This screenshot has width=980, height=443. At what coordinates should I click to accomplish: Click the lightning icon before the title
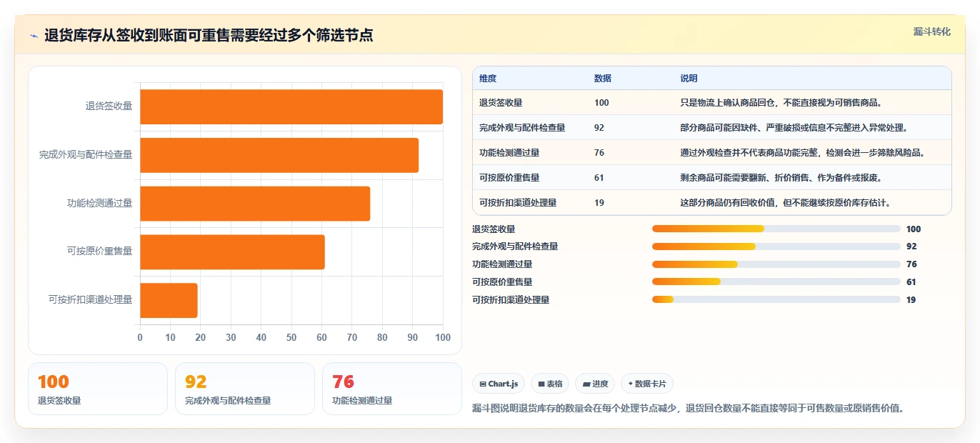tap(34, 36)
